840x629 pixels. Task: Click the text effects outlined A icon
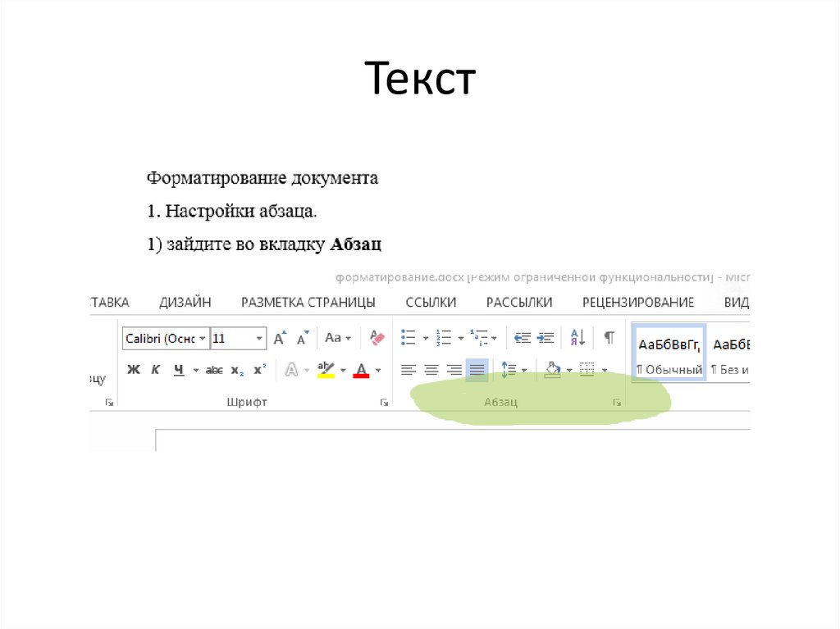tap(291, 370)
